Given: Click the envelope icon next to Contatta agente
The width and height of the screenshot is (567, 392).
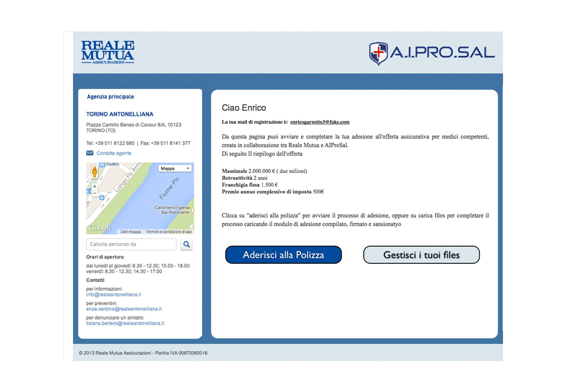Looking at the screenshot, I should coord(89,153).
